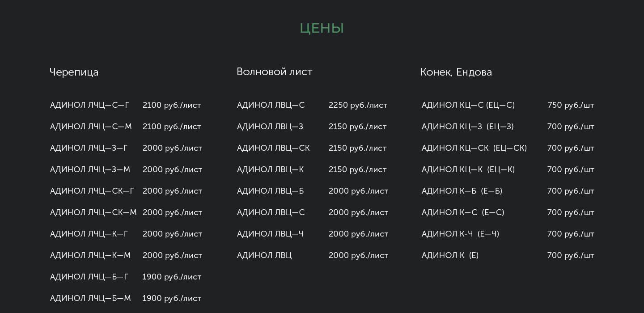Image resolution: width=644 pixels, height=313 pixels.
Task: Select the Волновой лист column title
Action: point(274,72)
